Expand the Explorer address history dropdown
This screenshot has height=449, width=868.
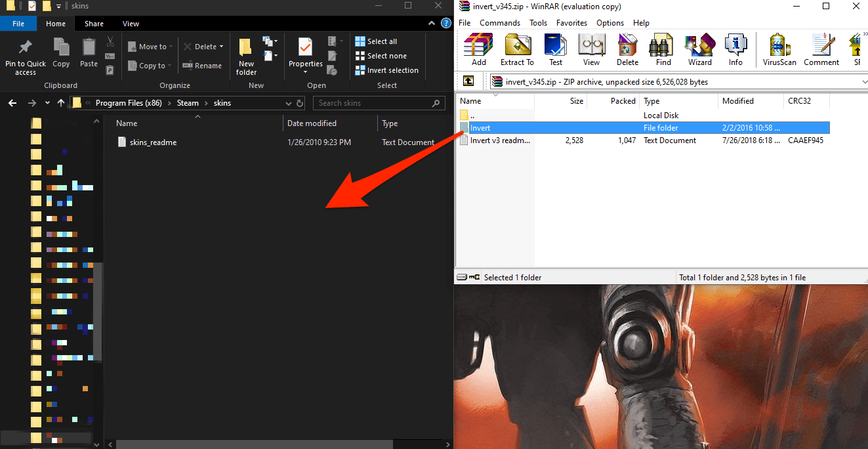click(289, 103)
